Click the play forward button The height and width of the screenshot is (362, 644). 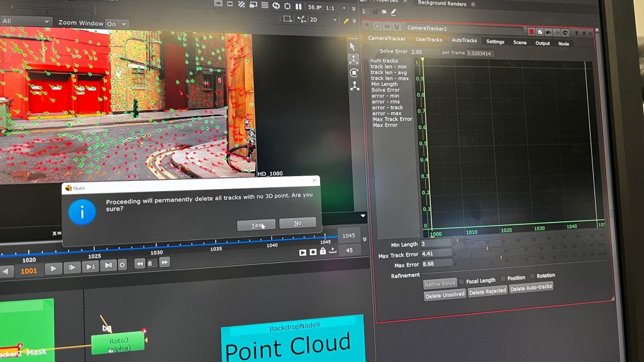(53, 269)
